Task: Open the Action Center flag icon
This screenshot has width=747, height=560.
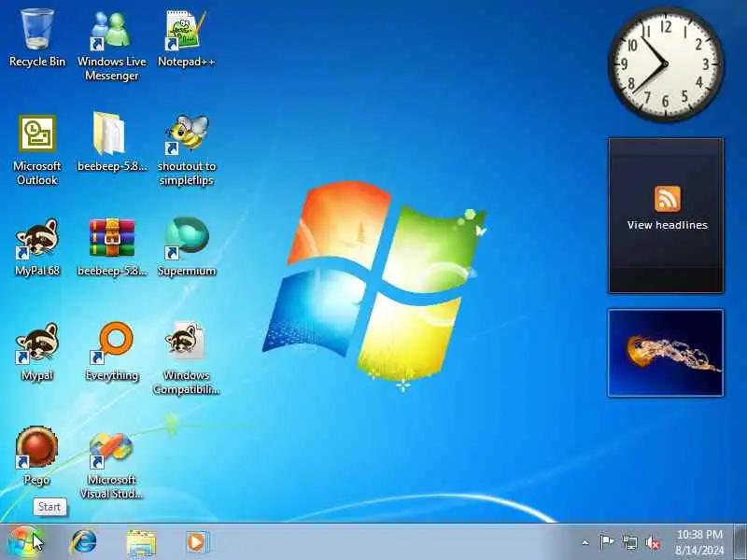Action: click(x=606, y=542)
